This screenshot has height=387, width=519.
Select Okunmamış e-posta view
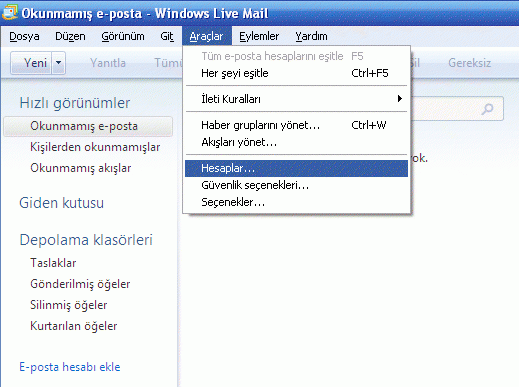click(x=88, y=126)
